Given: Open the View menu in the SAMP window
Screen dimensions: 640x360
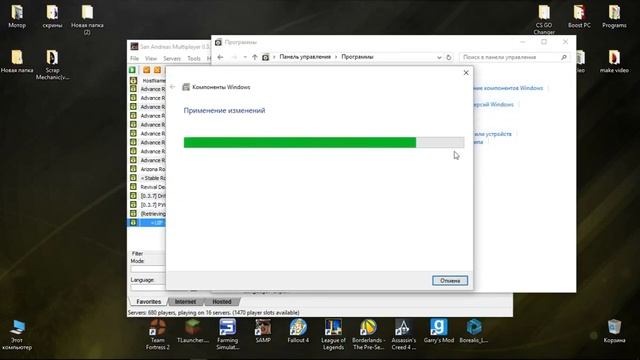Looking at the screenshot, I should [x=151, y=59].
